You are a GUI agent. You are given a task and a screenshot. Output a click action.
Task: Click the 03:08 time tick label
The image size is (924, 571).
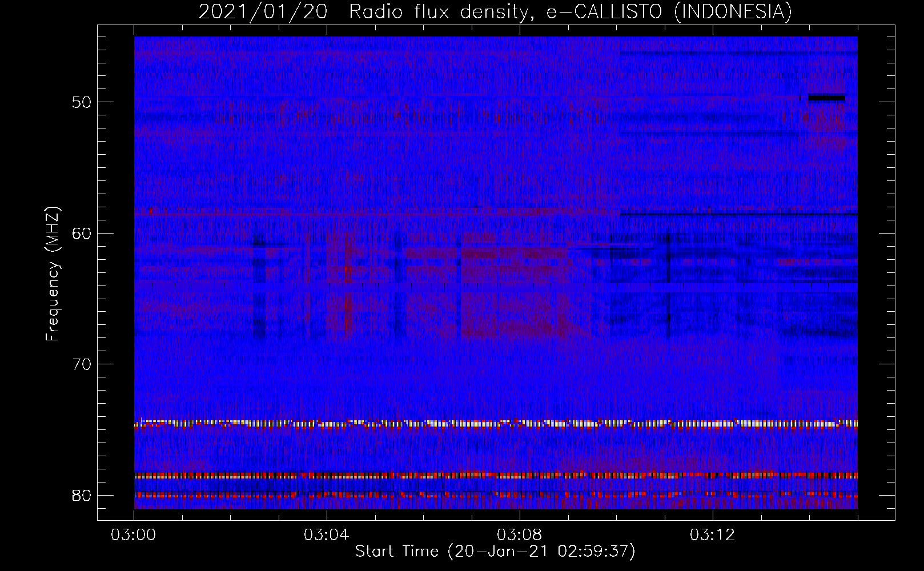[x=520, y=535]
